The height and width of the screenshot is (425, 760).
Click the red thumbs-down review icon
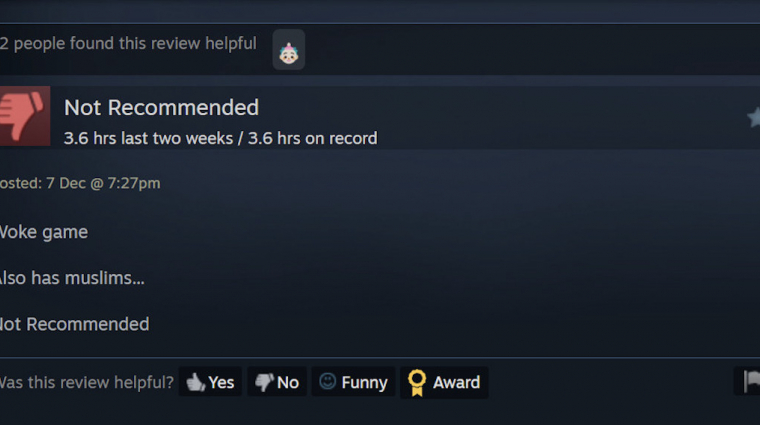(25, 116)
